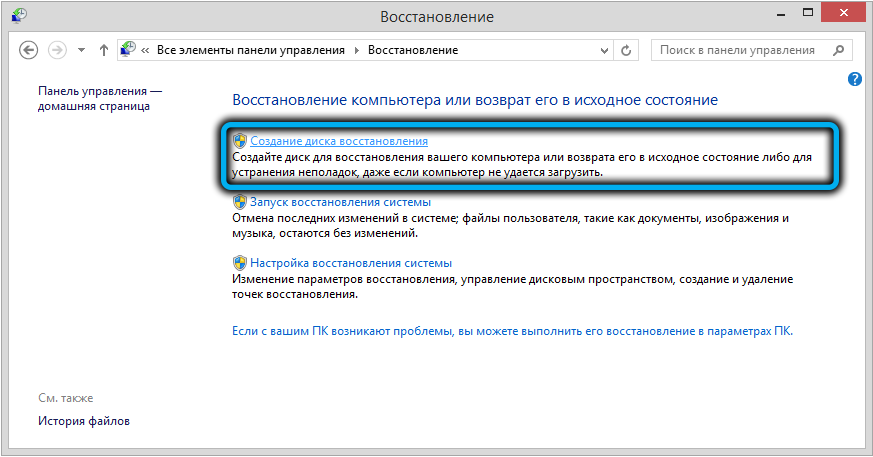
Task: Click the Control Panel icon in the address bar
Action: coord(129,50)
